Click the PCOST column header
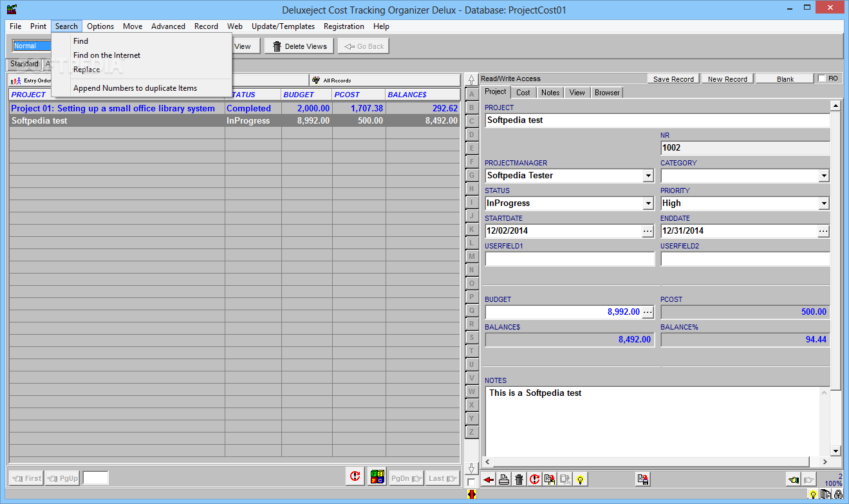The image size is (849, 504). pyautogui.click(x=359, y=95)
